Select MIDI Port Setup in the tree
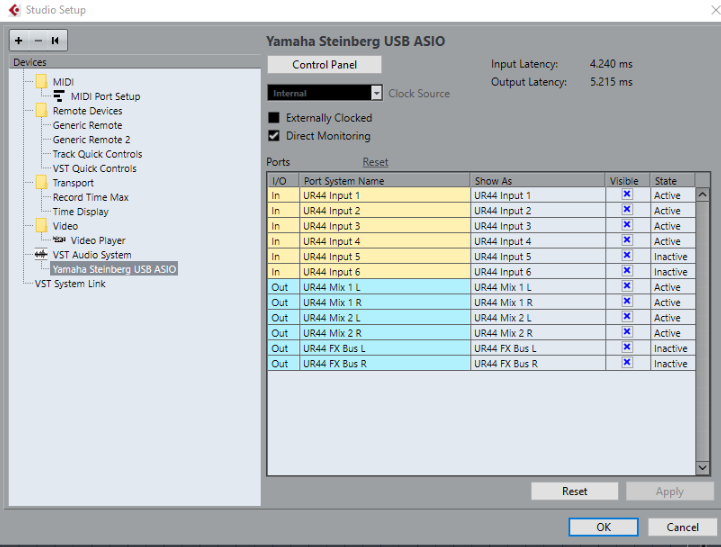721x547 pixels. (105, 97)
